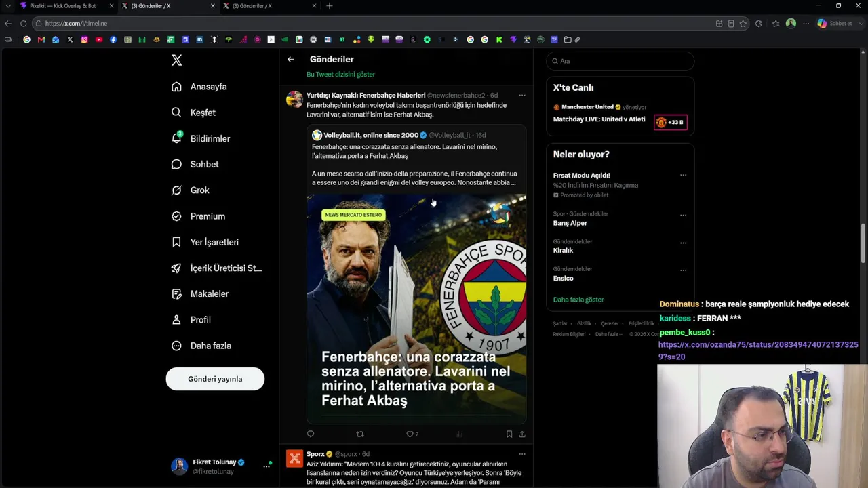
Task: Open Makaleler articles
Action: tap(200, 294)
